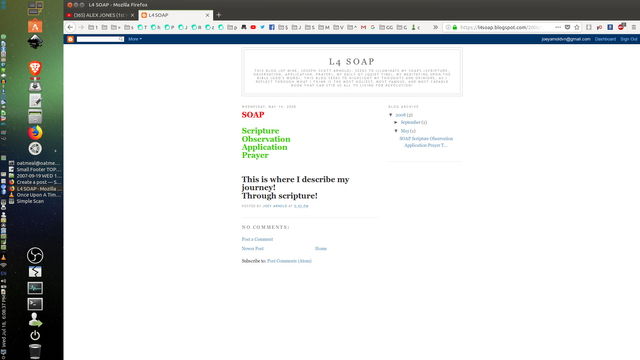Bookmark this page with the star icon
The width and height of the screenshot is (640, 360).
(x=577, y=27)
